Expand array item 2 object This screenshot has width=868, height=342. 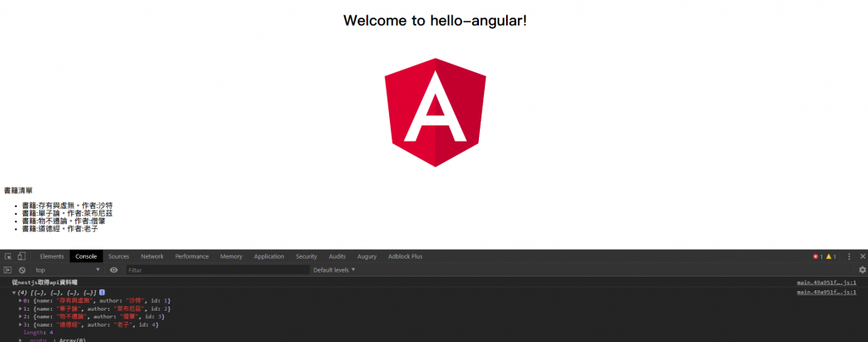click(20, 317)
